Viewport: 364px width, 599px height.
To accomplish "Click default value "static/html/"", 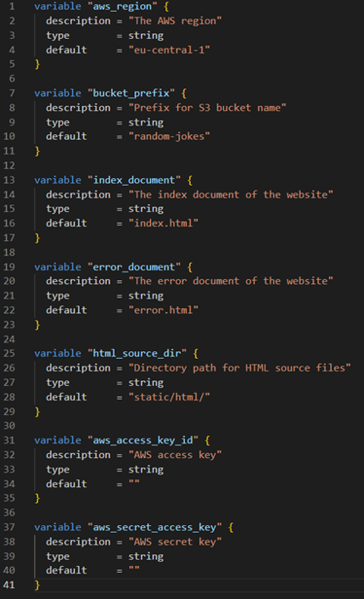I will tap(169, 397).
